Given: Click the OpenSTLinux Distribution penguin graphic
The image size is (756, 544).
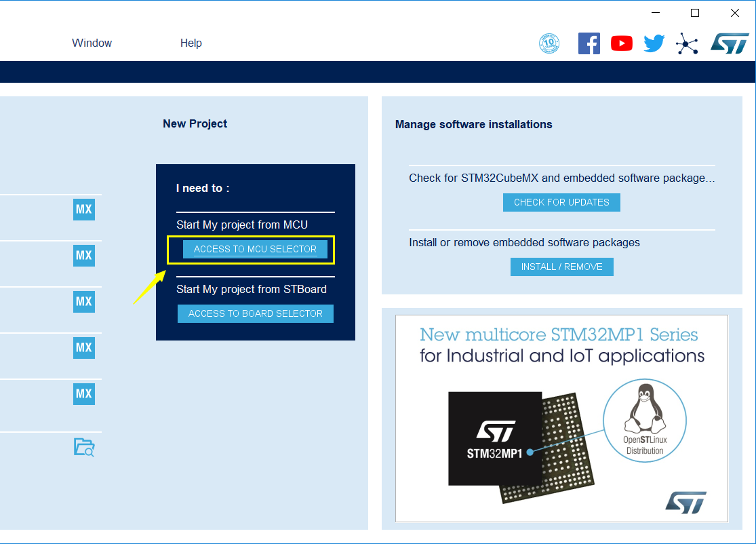Looking at the screenshot, I should 645,420.
